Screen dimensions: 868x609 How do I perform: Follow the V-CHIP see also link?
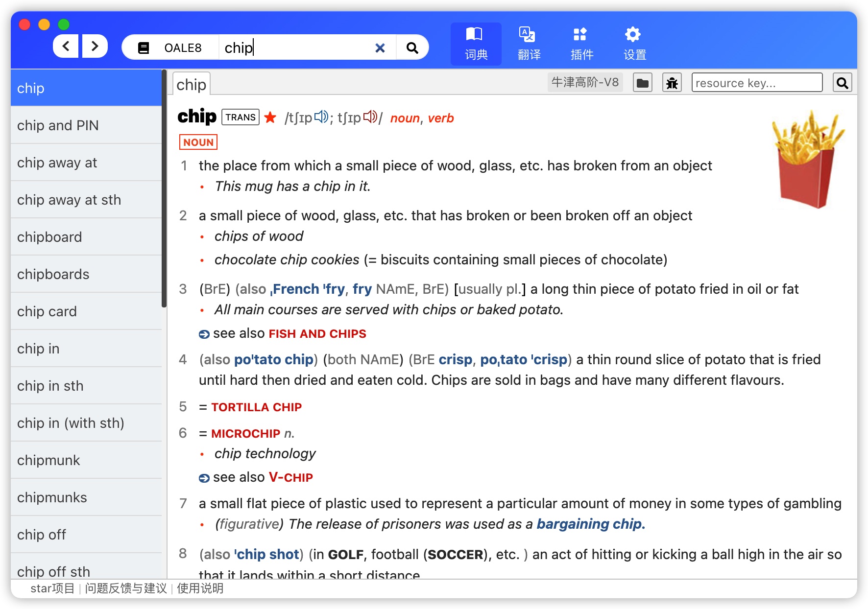click(291, 478)
